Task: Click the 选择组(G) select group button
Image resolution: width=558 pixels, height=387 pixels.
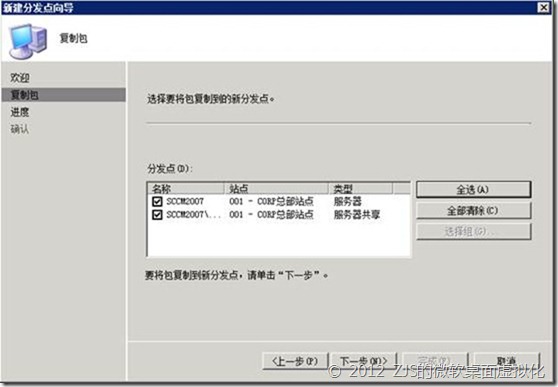Action: (473, 231)
